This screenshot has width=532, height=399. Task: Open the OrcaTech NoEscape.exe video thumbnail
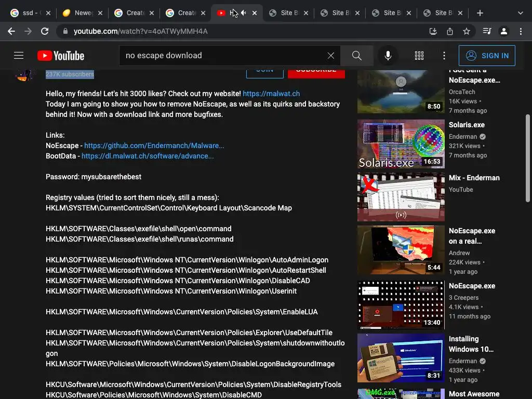tap(401, 91)
